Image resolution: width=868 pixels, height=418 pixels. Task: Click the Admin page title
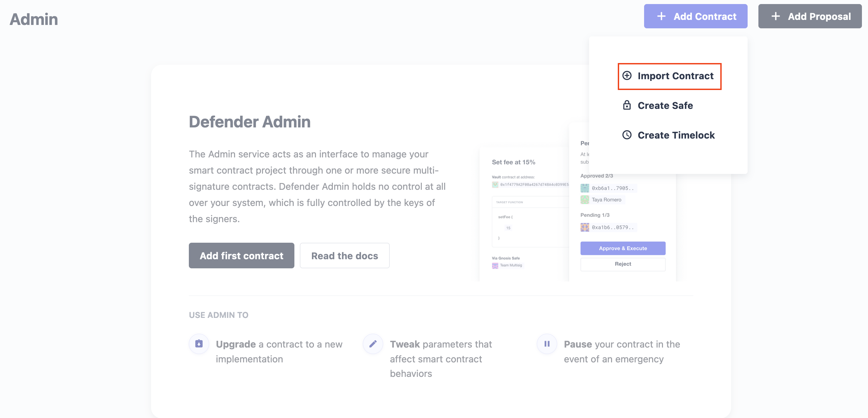(34, 19)
